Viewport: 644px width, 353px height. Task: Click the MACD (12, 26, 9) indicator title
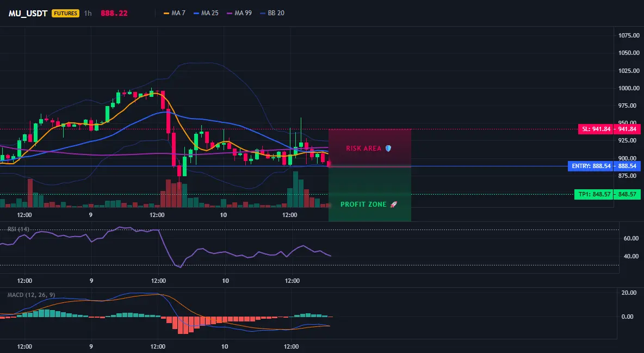pyautogui.click(x=31, y=295)
